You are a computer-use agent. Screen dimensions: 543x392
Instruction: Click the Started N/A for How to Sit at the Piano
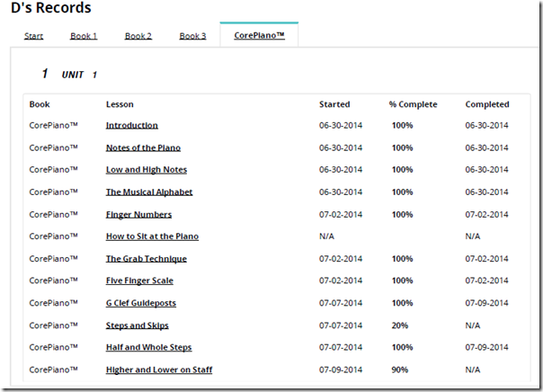coord(326,236)
